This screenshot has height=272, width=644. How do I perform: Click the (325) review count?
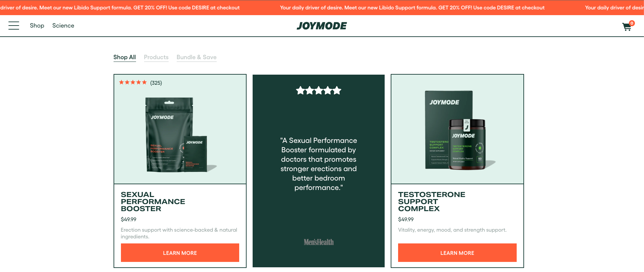(x=156, y=83)
